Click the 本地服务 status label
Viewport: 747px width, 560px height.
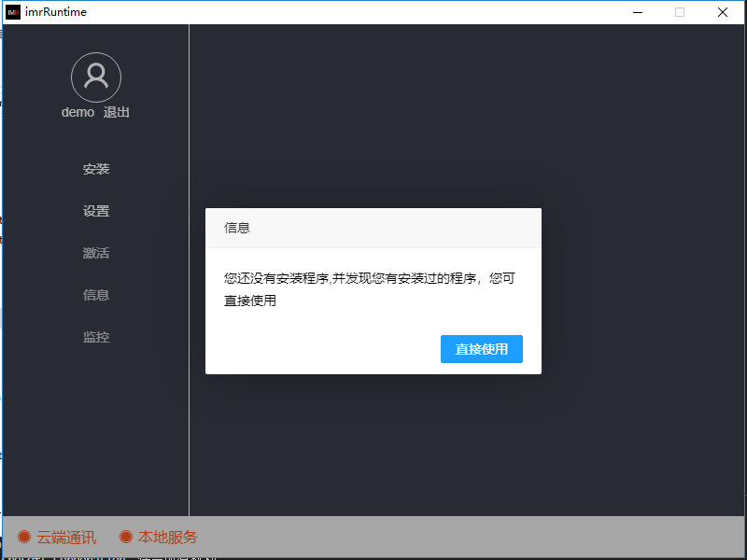pyautogui.click(x=168, y=538)
